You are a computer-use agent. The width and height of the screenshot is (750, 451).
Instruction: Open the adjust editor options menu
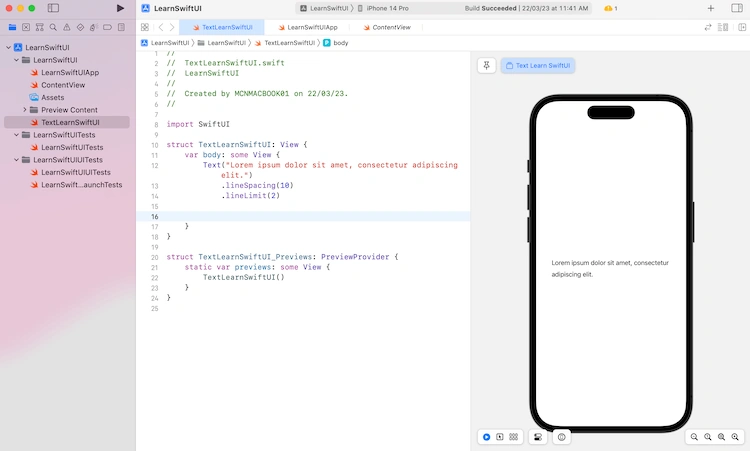(x=723, y=27)
